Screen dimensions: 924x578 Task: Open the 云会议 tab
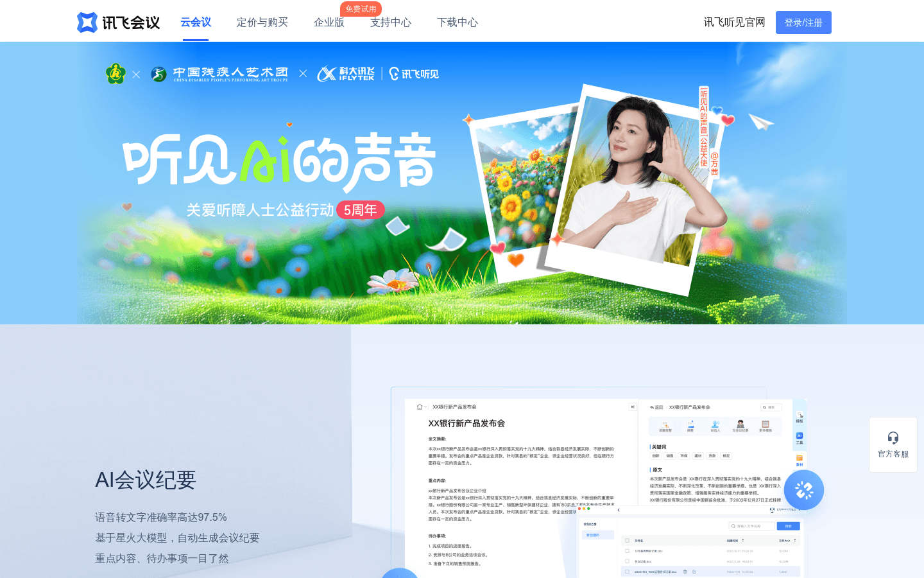click(196, 22)
